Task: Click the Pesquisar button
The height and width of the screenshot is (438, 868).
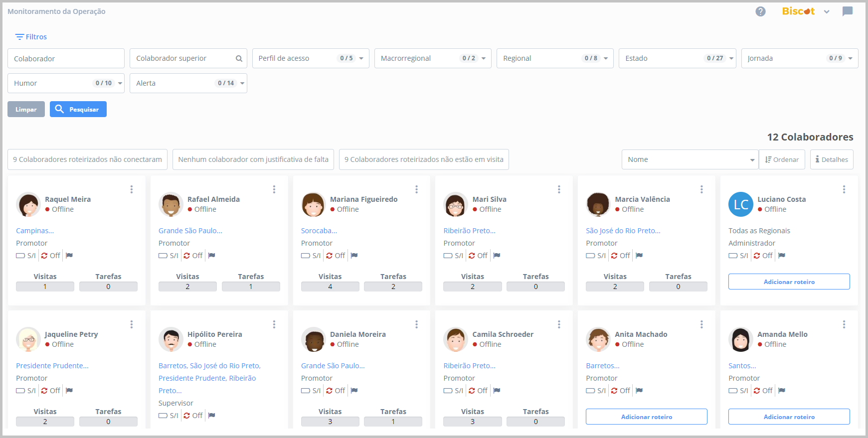Action: pos(78,109)
